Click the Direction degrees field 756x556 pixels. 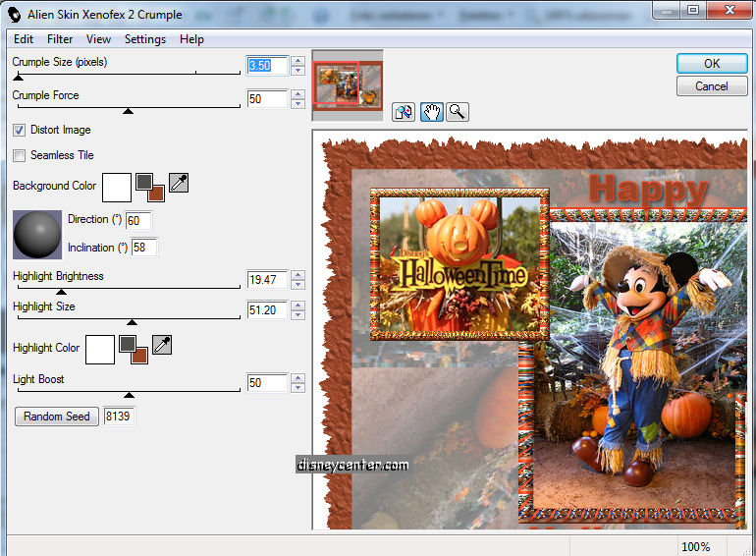138,221
